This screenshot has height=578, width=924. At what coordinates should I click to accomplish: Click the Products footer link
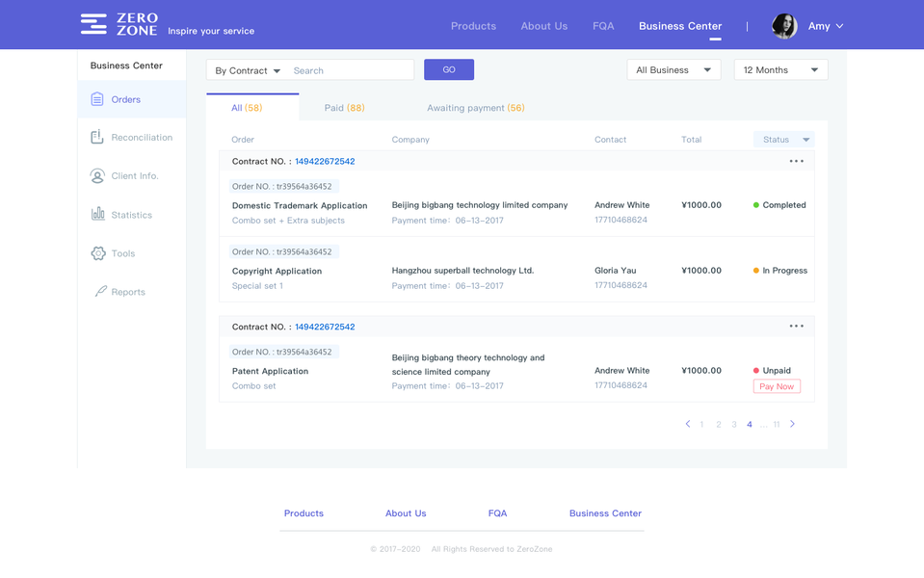(304, 513)
